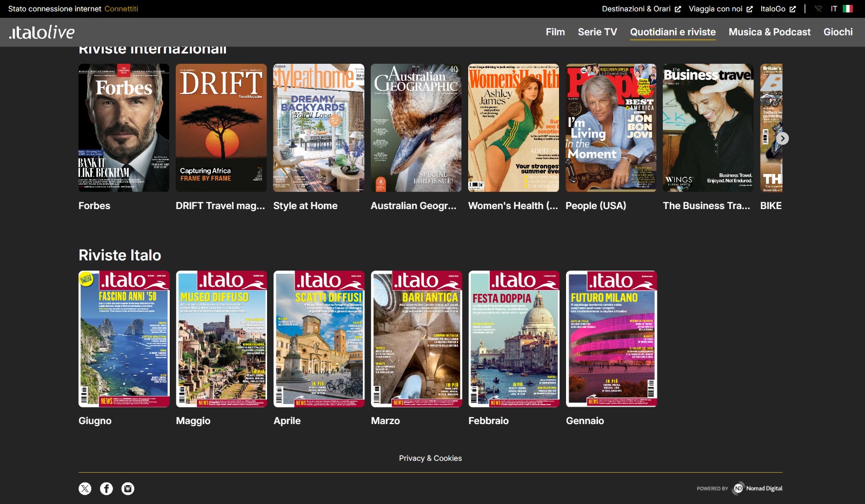Click the 'Australian Geogr...' title
This screenshot has width=865, height=504.
pos(414,206)
